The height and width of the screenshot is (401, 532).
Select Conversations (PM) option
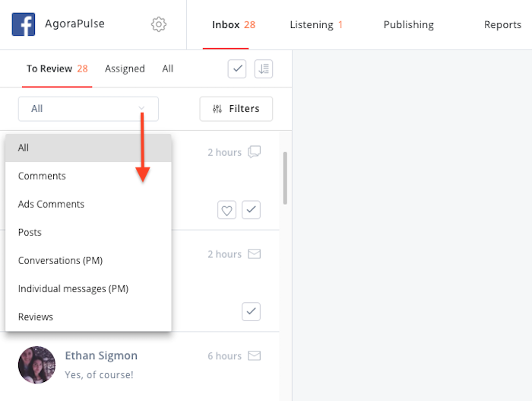(x=88, y=261)
